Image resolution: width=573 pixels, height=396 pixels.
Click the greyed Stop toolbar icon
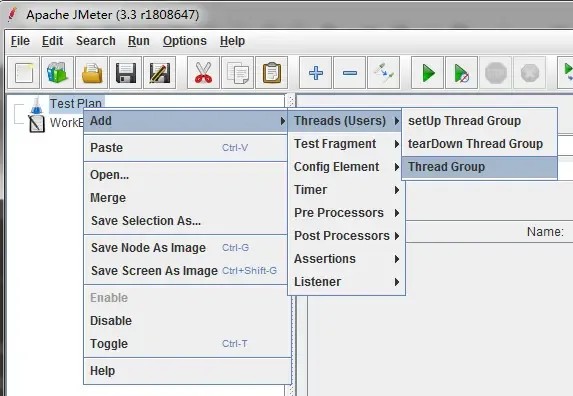(x=496, y=73)
